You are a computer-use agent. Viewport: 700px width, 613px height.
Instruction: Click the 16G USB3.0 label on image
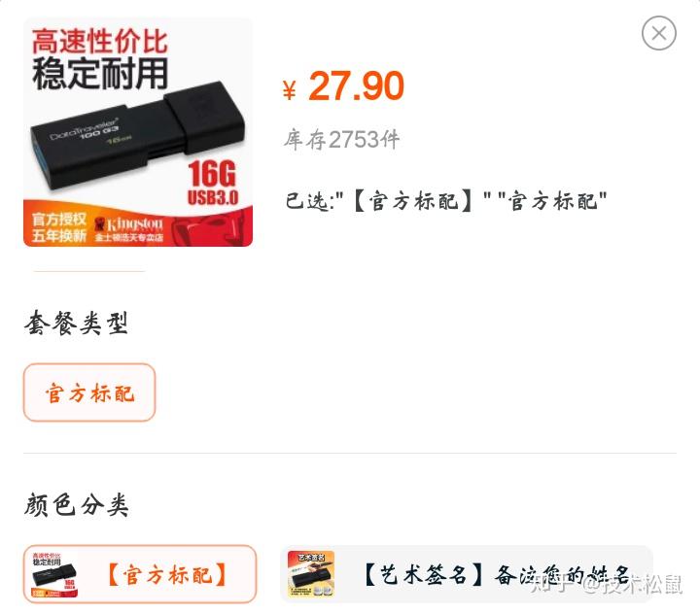pyautogui.click(x=212, y=183)
